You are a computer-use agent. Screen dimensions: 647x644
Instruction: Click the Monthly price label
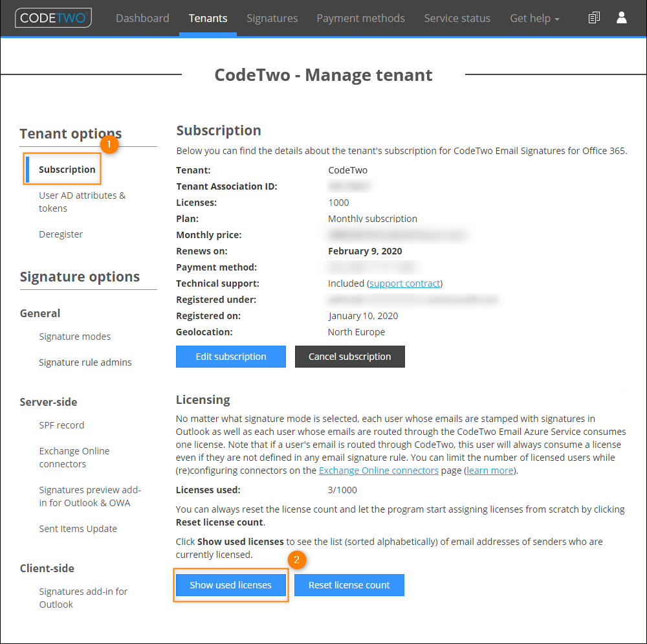[x=209, y=235]
